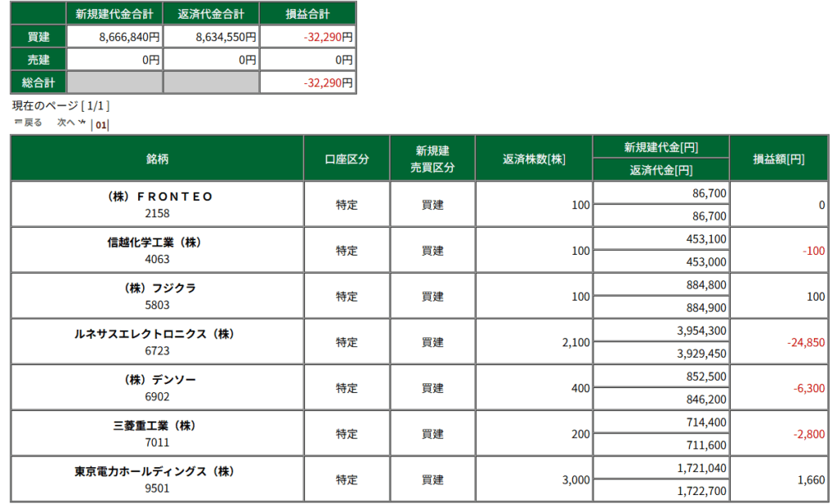The width and height of the screenshot is (837, 504).
Task: Click the 400 shares value for デンソー
Action: [x=580, y=388]
